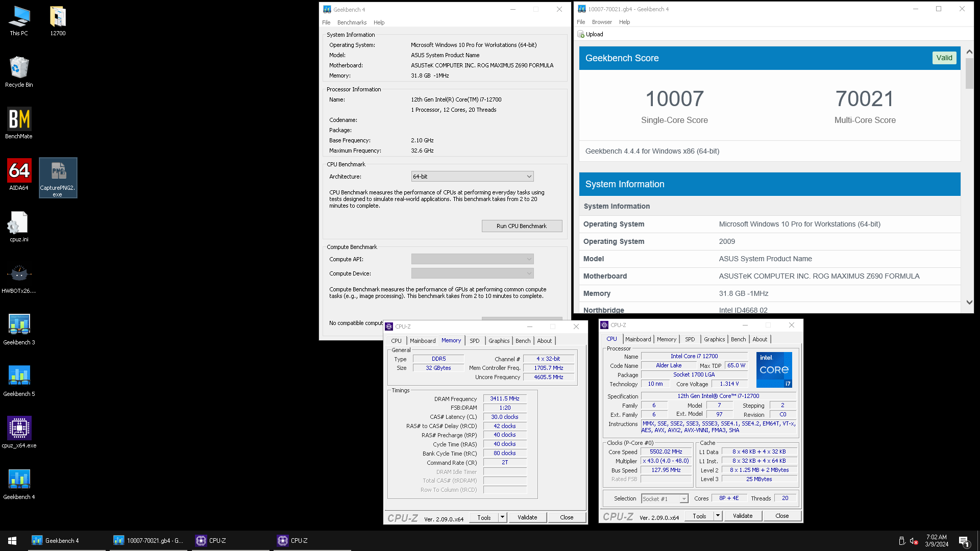Click Close in Memory CPU-Z window
This screenshot has height=551, width=980.
(567, 517)
